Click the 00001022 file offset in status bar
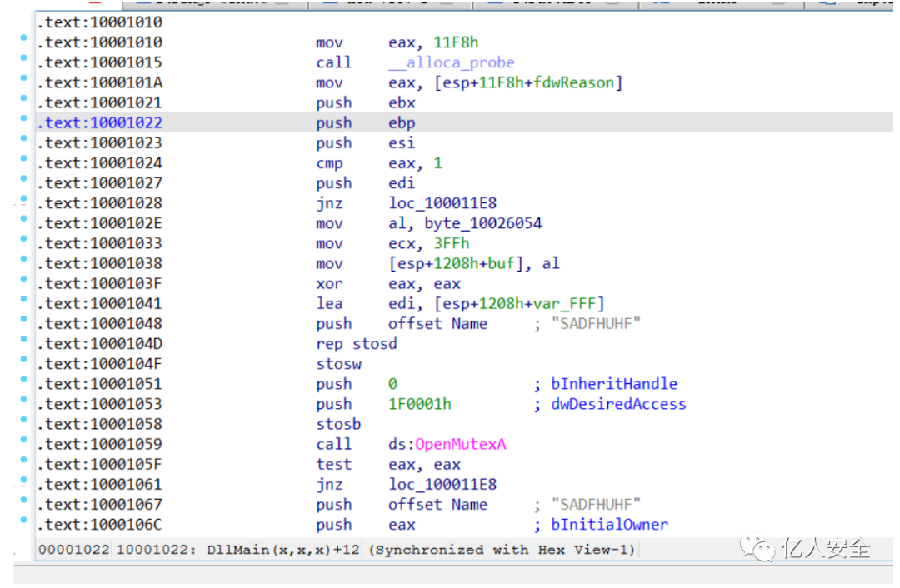This screenshot has height=588, width=900. tap(73, 551)
